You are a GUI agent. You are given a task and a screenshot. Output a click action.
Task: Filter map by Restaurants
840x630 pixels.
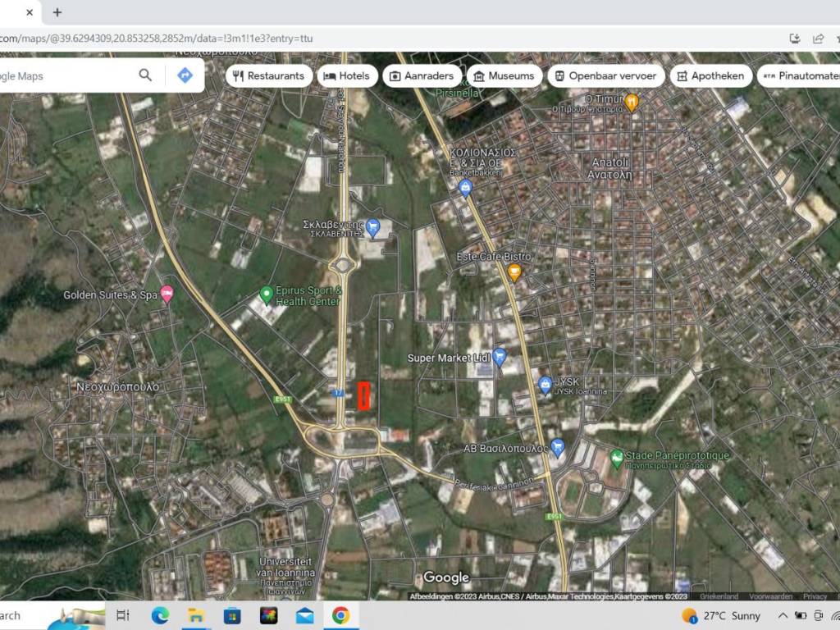pyautogui.click(x=268, y=75)
